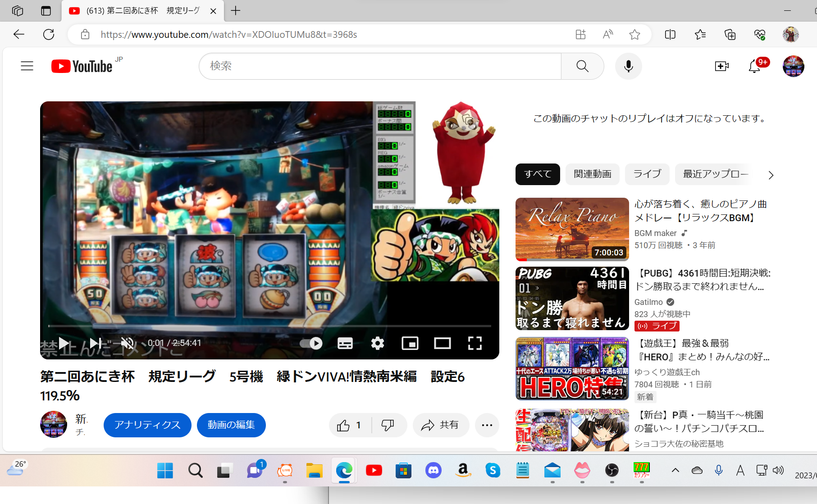Search with voice microphone
Image resolution: width=817 pixels, height=504 pixels.
tap(628, 66)
